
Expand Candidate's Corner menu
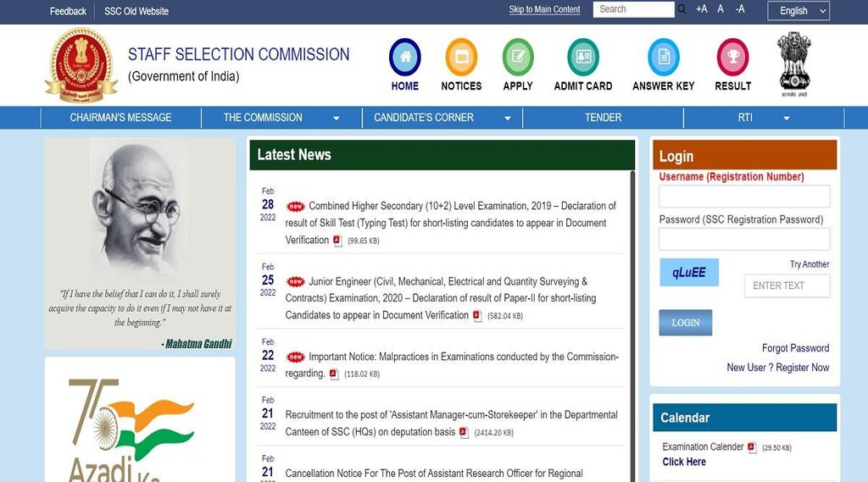(441, 118)
